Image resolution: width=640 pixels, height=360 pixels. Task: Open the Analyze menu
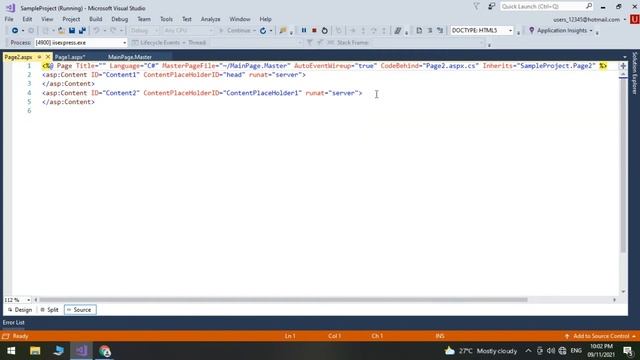click(x=210, y=19)
